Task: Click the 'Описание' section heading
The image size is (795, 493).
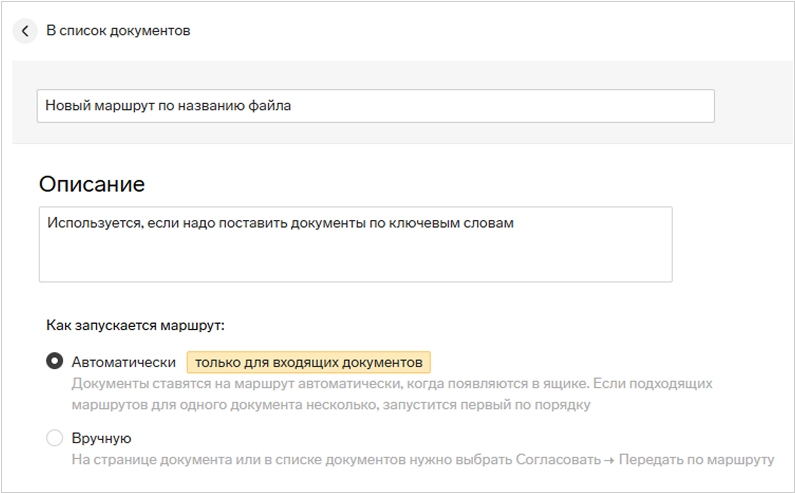Action: pos(92,184)
